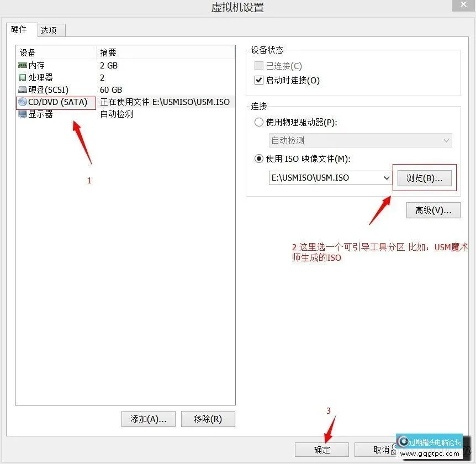The height and width of the screenshot is (464, 476).
Task: Click the display (显示器) monitor icon
Action: point(23,114)
